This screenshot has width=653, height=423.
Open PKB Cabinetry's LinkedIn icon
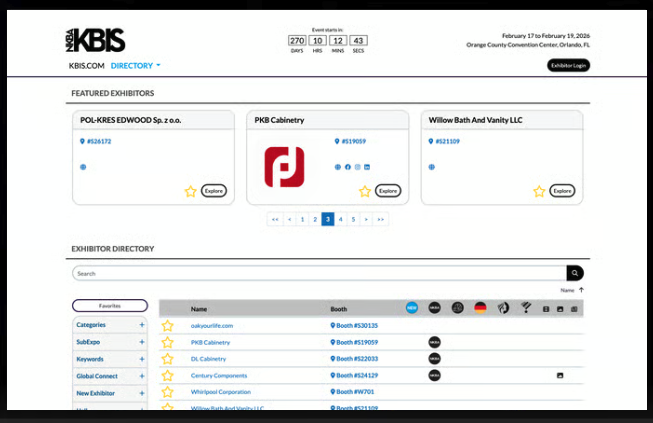[367, 167]
